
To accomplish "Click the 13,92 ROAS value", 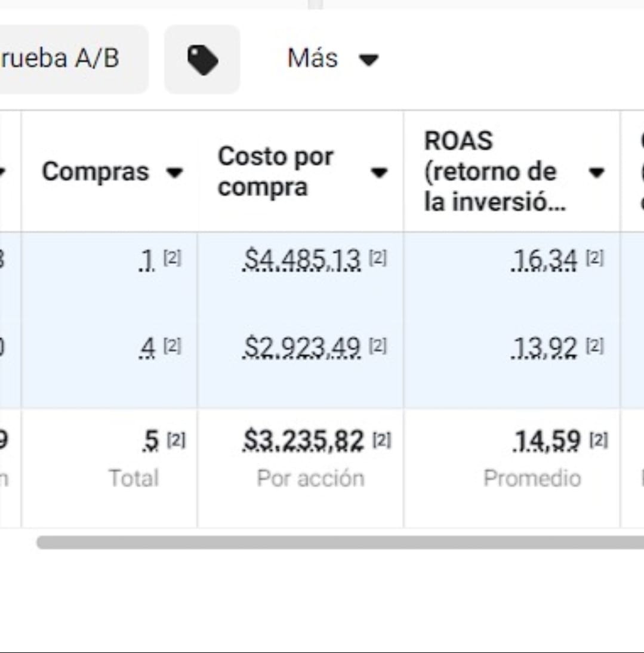I will (x=544, y=347).
